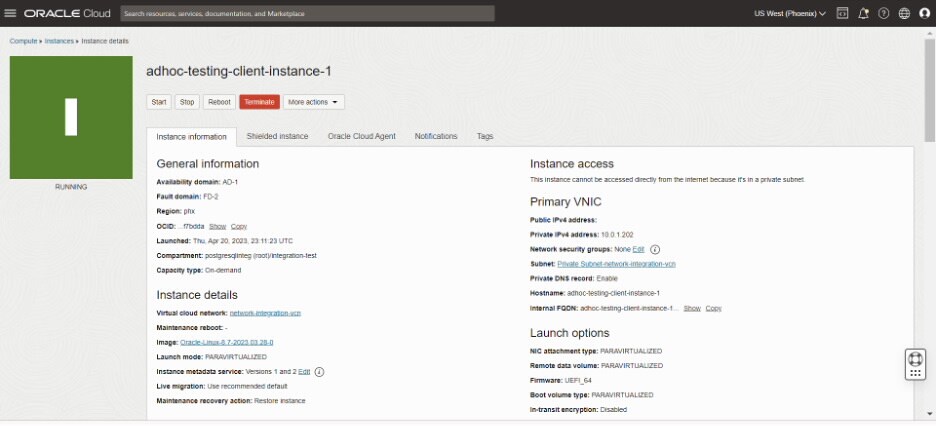The image size is (936, 426).
Task: Click info icon beside Instance metadata service
Action: coord(319,371)
